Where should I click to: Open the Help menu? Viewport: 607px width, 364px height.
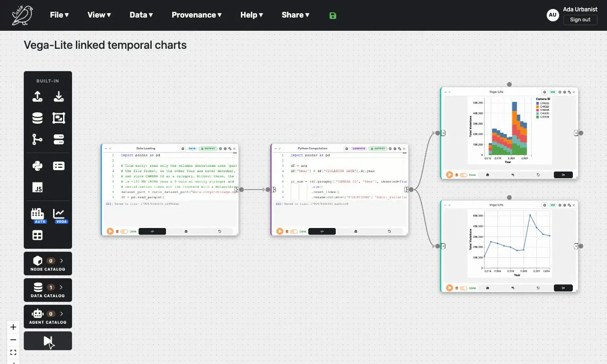[252, 15]
